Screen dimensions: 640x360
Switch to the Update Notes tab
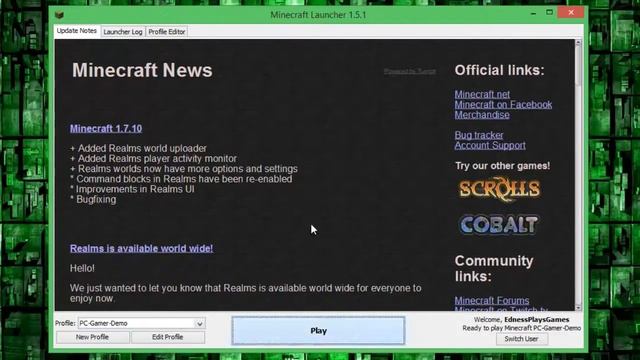pyautogui.click(x=77, y=31)
